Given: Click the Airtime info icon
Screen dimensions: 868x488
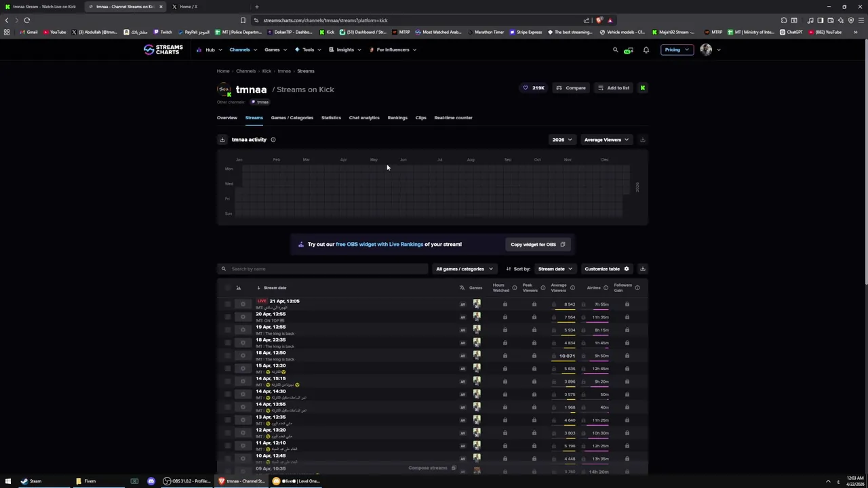Looking at the screenshot, I should tap(606, 288).
